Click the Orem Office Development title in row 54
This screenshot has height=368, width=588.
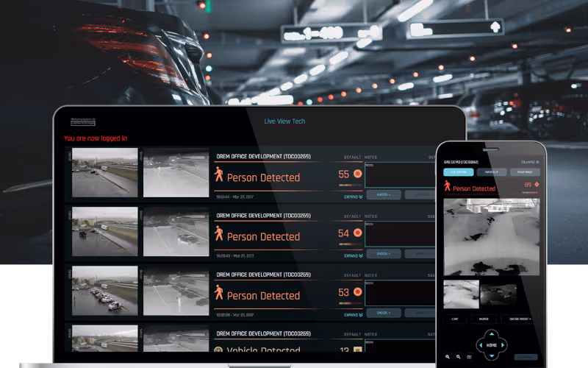(x=263, y=216)
